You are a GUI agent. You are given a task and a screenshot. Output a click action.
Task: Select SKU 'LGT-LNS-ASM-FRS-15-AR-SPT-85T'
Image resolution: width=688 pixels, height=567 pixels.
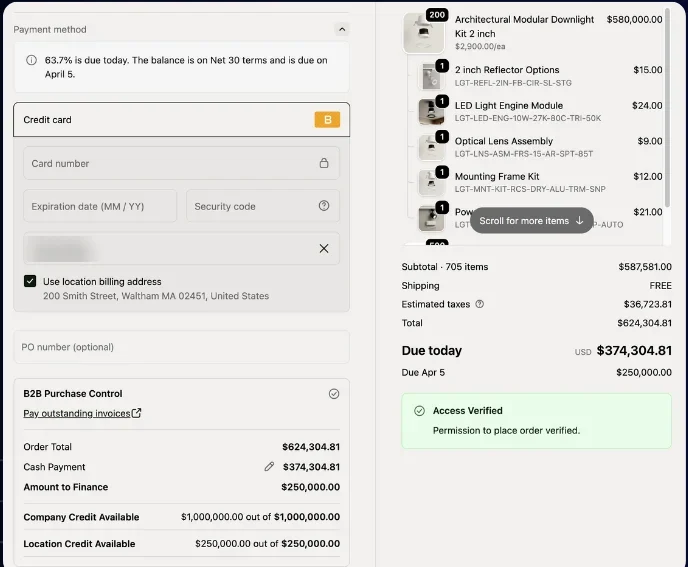pyautogui.click(x=523, y=154)
